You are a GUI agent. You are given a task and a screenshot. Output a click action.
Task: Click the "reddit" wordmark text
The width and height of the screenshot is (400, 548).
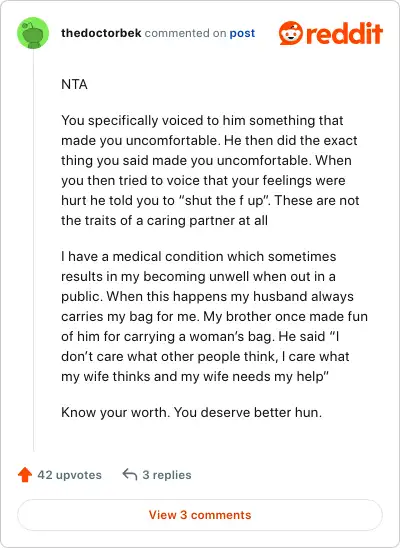click(344, 34)
